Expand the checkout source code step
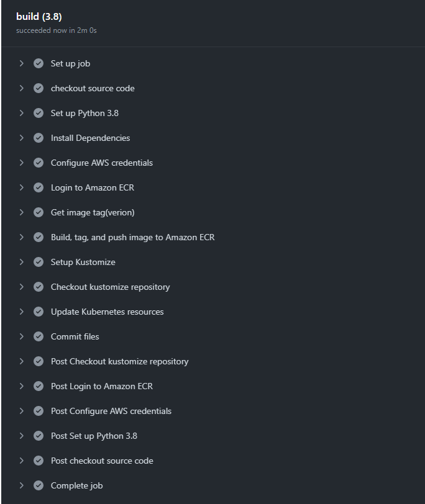The image size is (425, 504). point(21,88)
